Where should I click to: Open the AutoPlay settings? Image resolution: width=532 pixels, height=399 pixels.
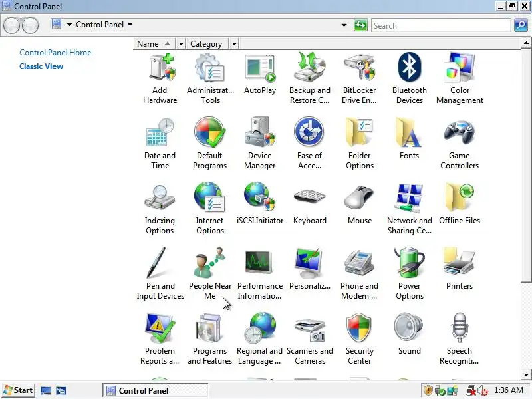point(260,74)
